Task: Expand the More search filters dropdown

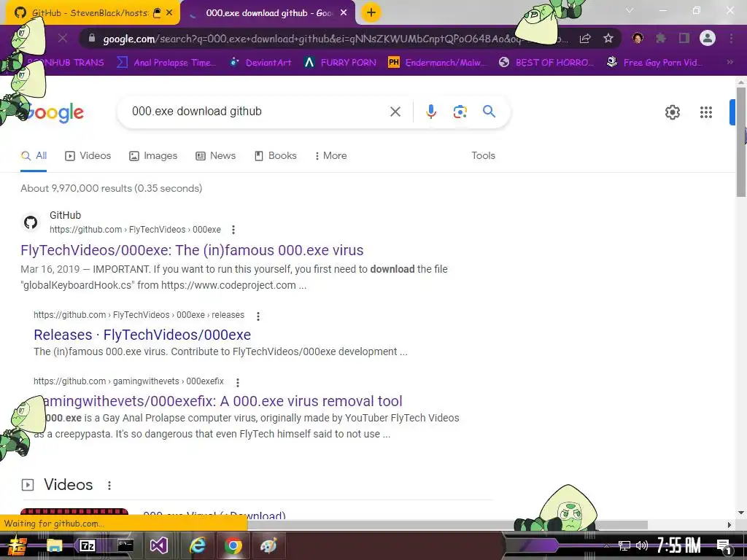Action: [x=331, y=156]
